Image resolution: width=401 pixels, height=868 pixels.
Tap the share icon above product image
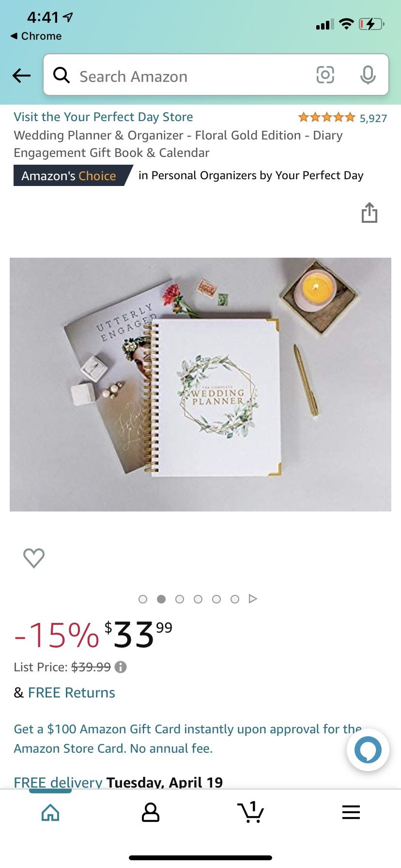[x=369, y=212]
